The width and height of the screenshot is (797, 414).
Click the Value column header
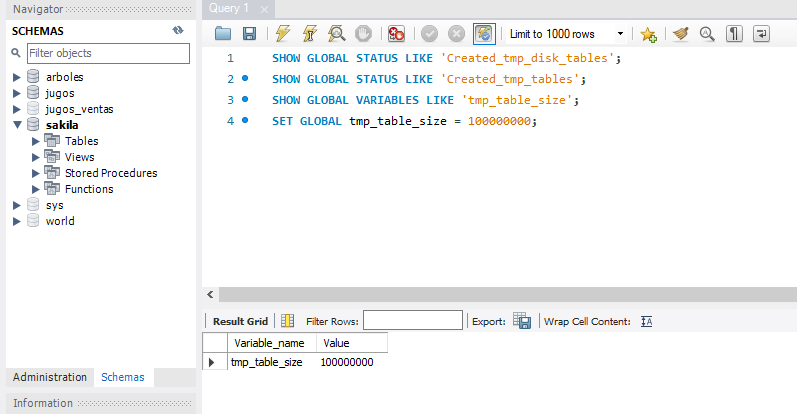click(x=352, y=343)
